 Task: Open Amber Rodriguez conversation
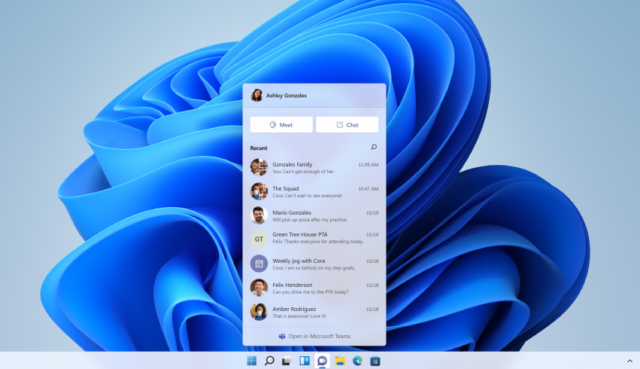pyautogui.click(x=314, y=312)
